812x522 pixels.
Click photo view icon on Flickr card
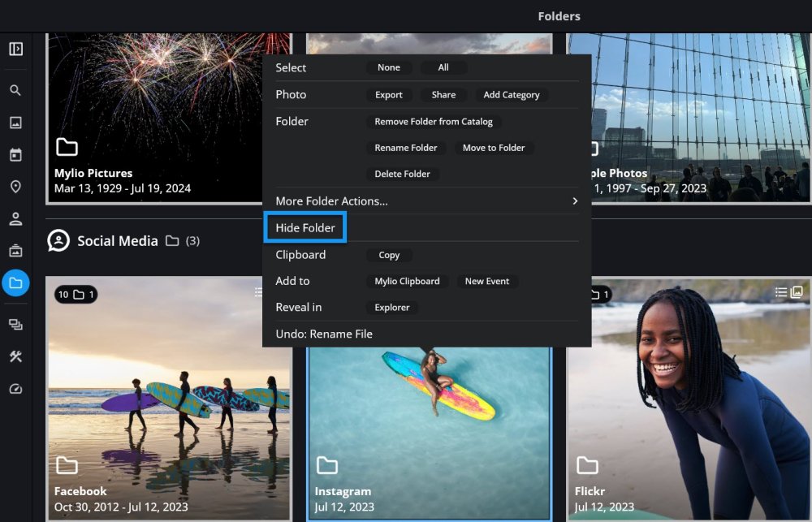[797, 292]
